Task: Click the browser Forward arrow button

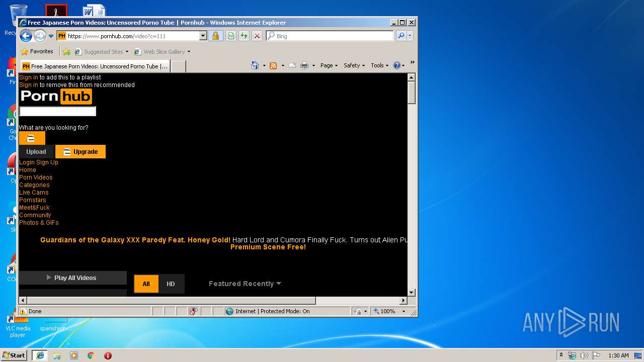Action: tap(40, 36)
